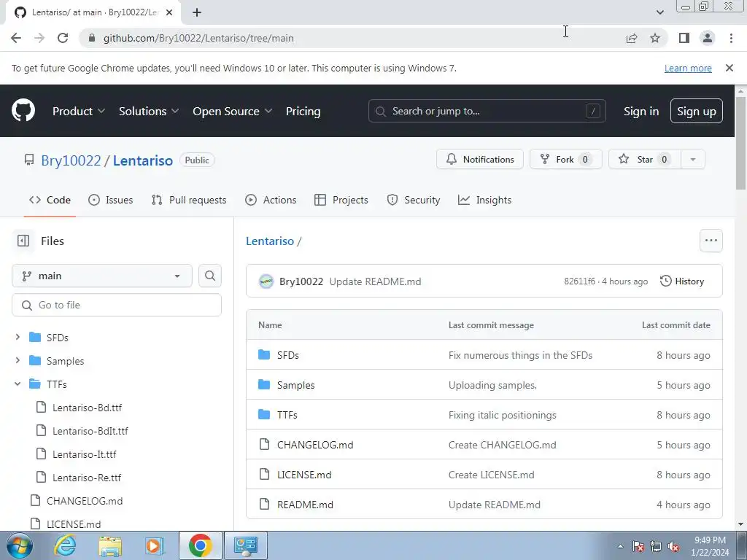The width and height of the screenshot is (747, 560).
Task: Open Chrome's three-dot menu
Action: (x=731, y=38)
